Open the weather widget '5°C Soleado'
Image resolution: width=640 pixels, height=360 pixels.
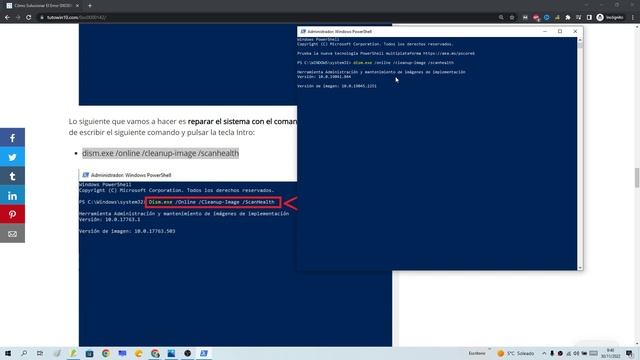click(516, 353)
